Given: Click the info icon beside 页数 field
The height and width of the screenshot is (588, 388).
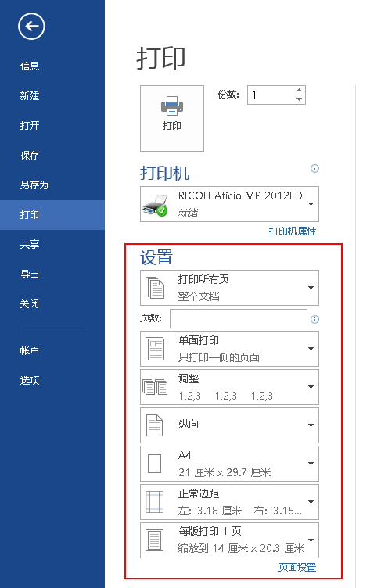Looking at the screenshot, I should [x=314, y=319].
